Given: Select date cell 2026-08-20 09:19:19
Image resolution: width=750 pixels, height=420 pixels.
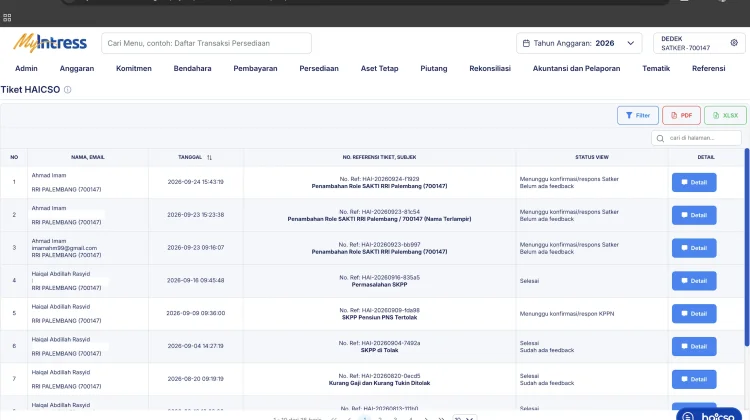Looking at the screenshot, I should point(195,379).
